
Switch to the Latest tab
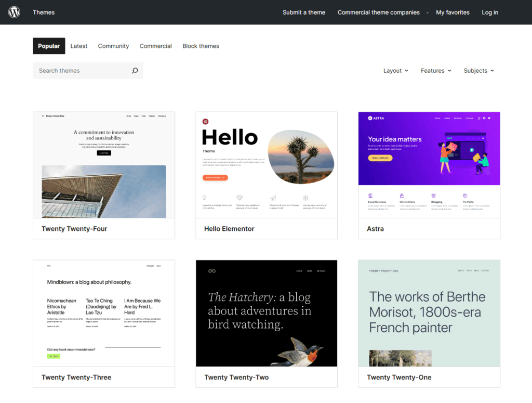coord(79,46)
